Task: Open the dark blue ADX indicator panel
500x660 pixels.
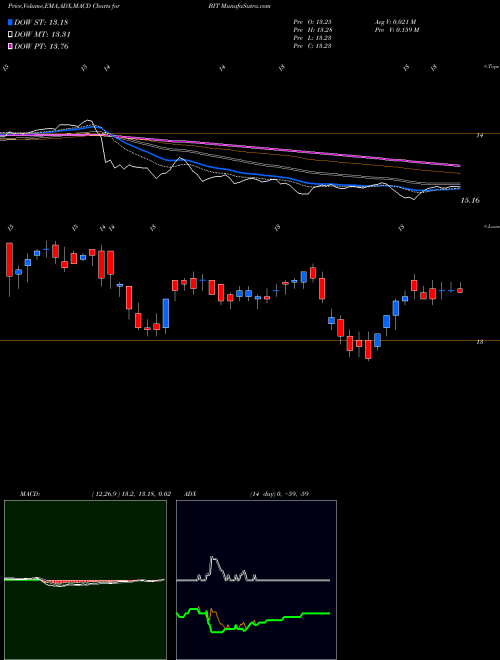Action: point(256,579)
